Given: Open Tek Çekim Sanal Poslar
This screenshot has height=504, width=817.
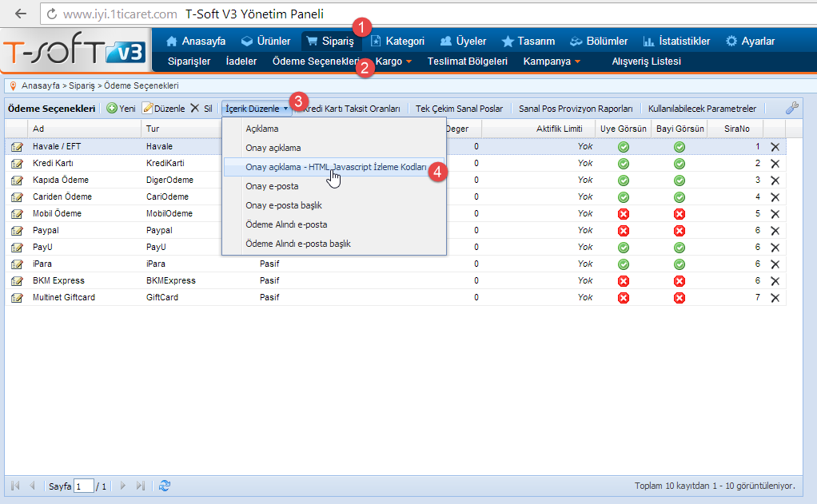Looking at the screenshot, I should [x=459, y=109].
